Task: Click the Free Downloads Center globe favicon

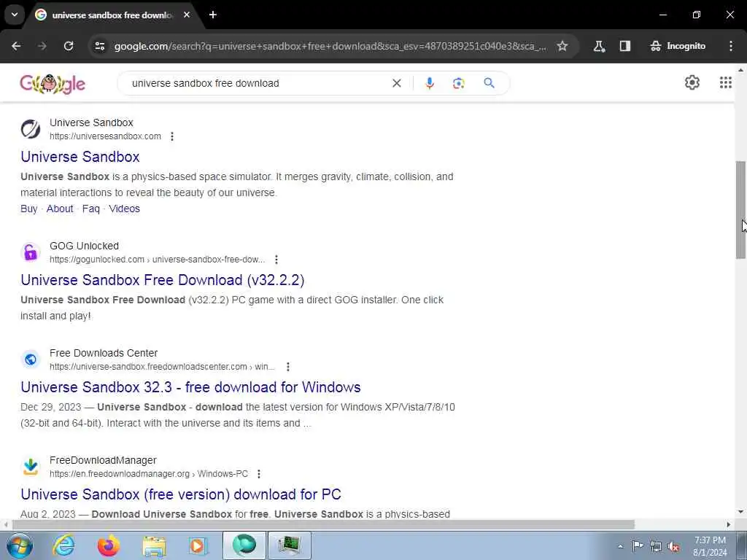Action: click(31, 359)
